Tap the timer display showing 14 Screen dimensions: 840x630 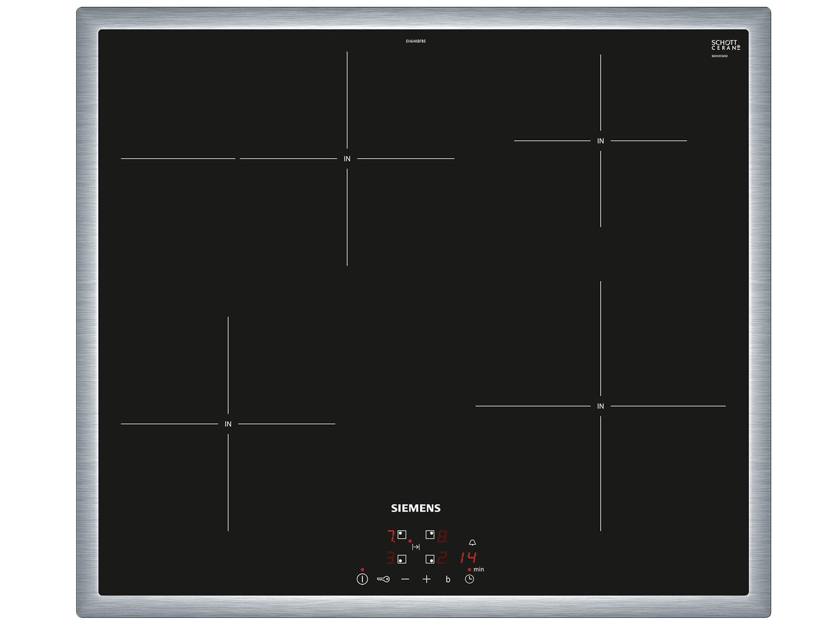click(468, 557)
